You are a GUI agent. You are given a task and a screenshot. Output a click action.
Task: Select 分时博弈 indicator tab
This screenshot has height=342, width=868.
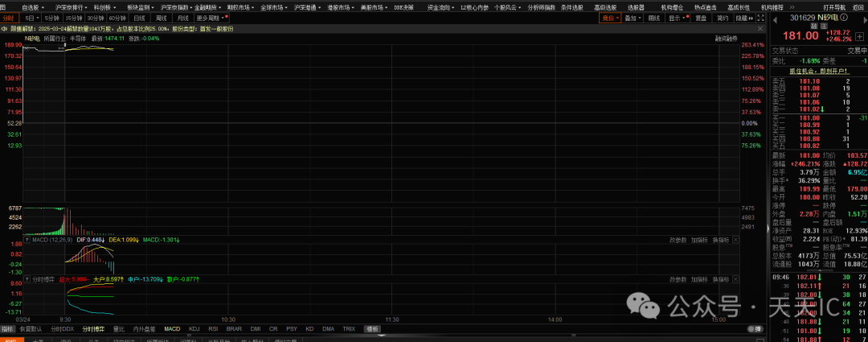[93, 328]
